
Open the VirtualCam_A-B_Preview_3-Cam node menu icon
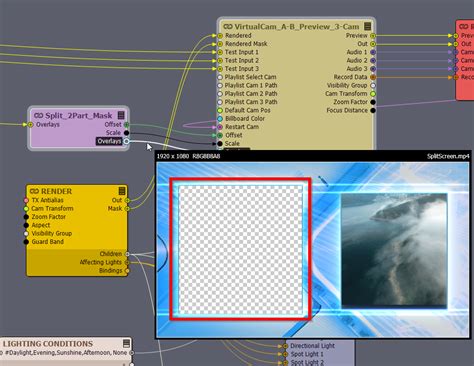click(x=367, y=26)
